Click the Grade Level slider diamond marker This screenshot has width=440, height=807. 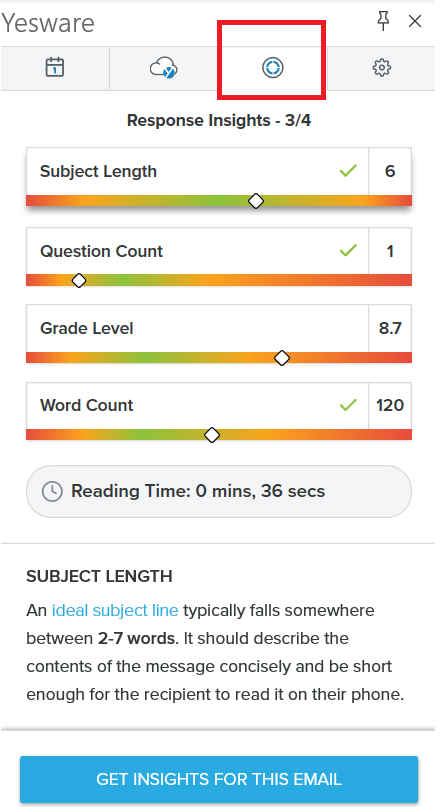pyautogui.click(x=281, y=358)
